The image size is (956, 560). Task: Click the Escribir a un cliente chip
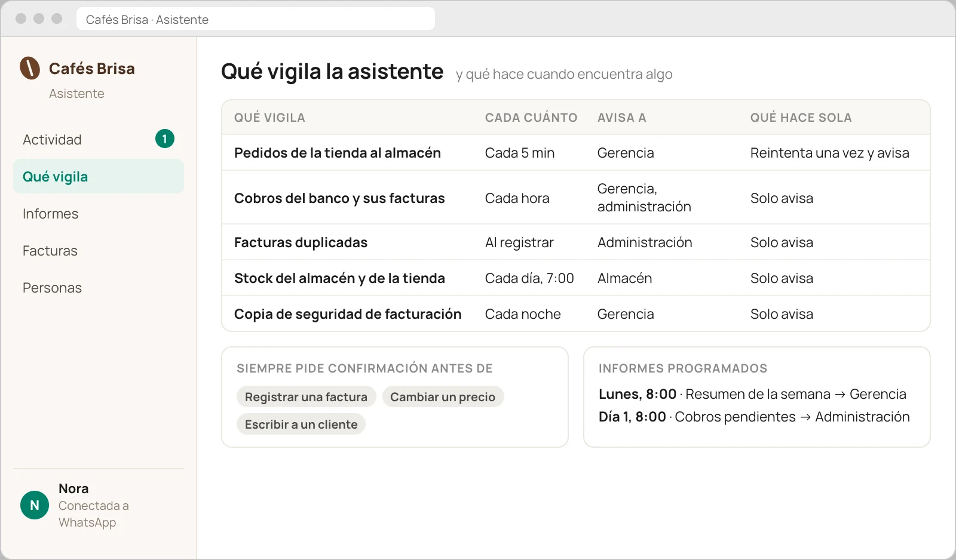tap(301, 424)
